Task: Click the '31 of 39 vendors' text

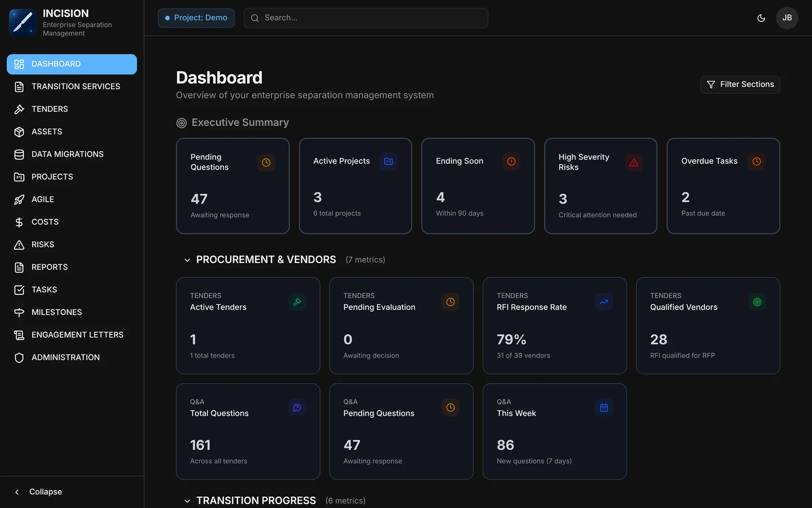Action: point(523,356)
